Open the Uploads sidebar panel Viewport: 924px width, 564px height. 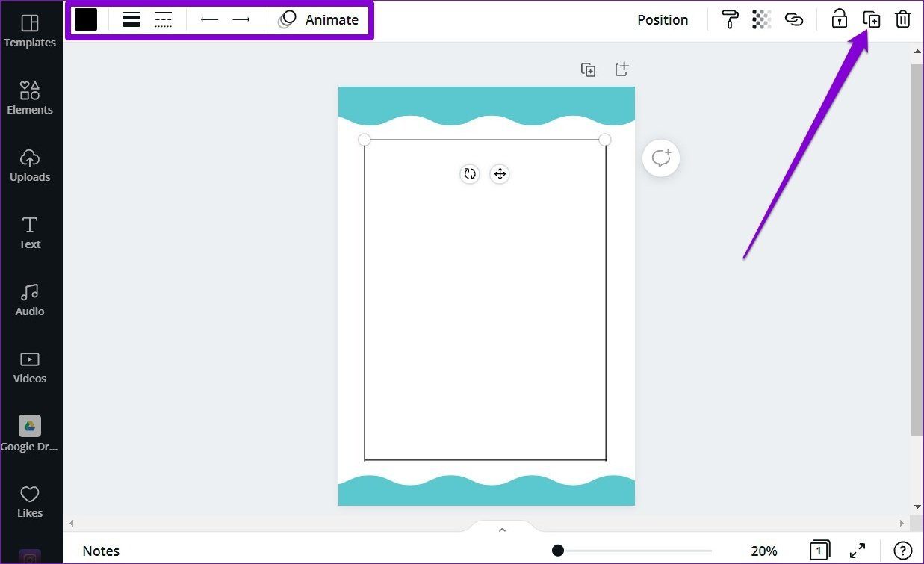pos(30,166)
